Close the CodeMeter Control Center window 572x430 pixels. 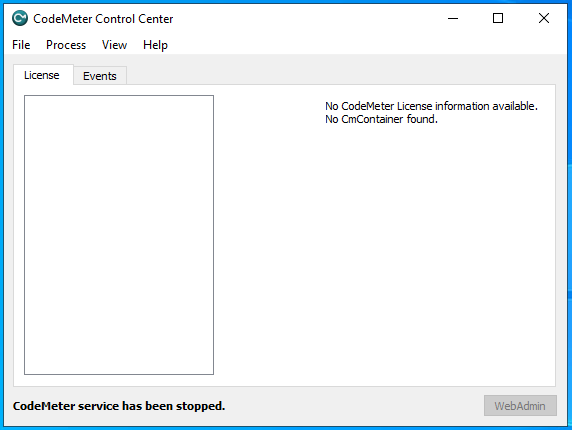(544, 18)
